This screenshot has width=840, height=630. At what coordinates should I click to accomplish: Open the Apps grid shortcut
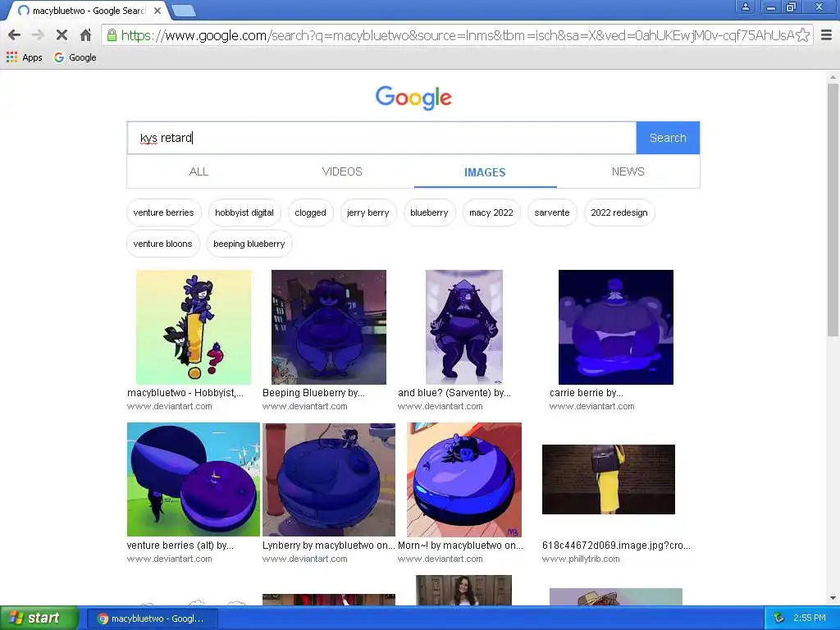pyautogui.click(x=25, y=57)
